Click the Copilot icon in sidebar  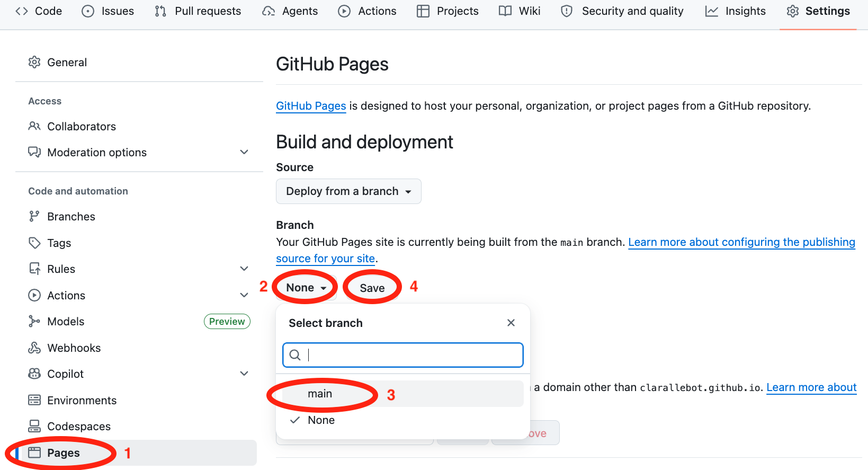pyautogui.click(x=34, y=374)
